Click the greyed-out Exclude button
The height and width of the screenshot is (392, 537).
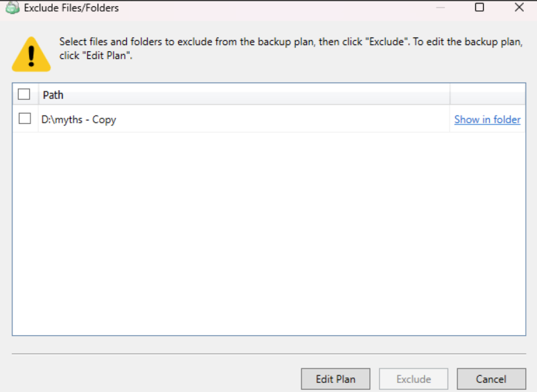414,379
